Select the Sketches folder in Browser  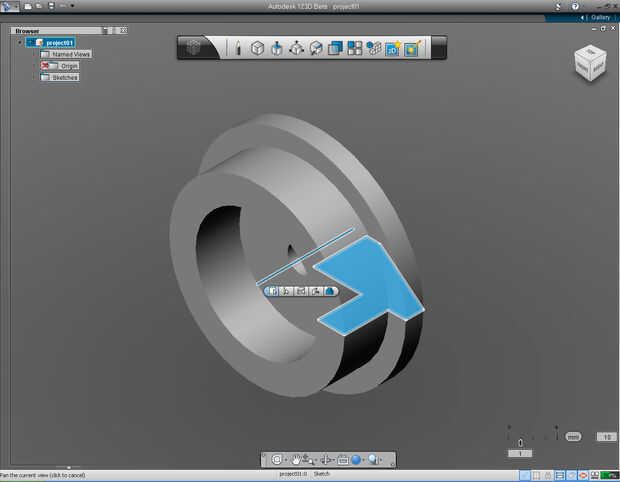[60, 77]
